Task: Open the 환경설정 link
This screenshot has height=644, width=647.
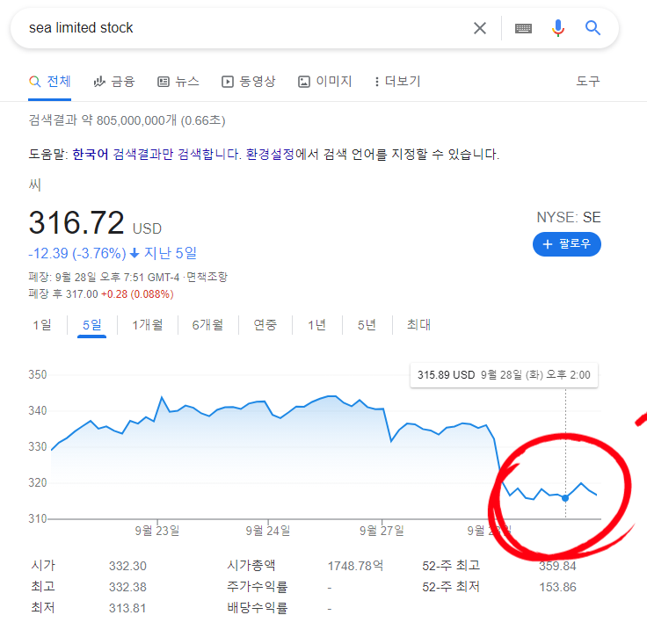Action: 270,155
